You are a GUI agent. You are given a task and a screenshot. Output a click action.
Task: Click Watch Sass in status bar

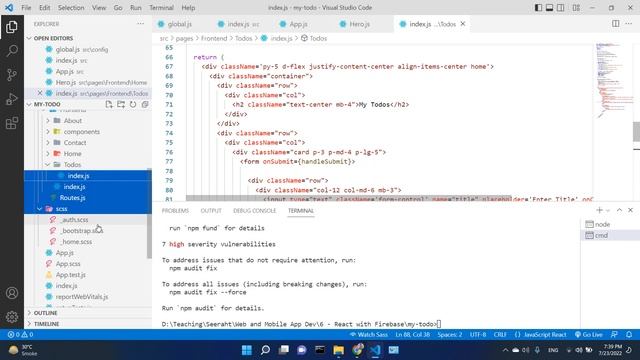[x=369, y=334]
